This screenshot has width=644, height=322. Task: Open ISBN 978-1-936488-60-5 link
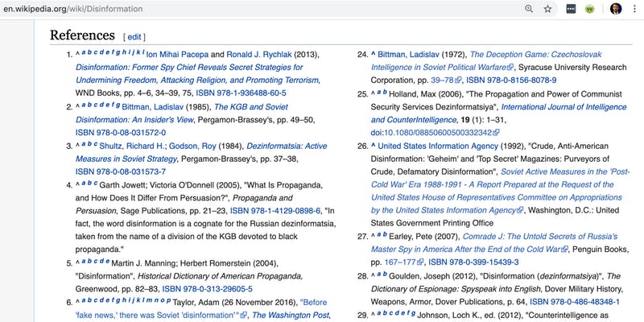(241, 93)
